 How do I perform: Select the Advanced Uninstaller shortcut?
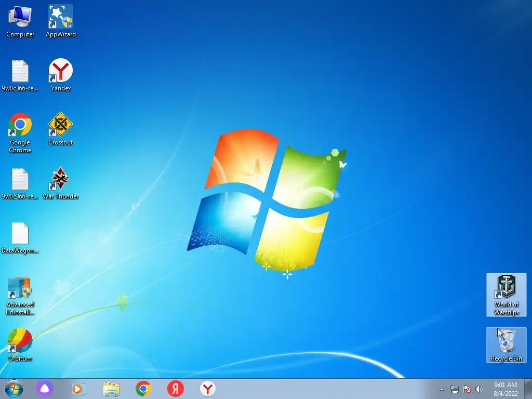pyautogui.click(x=20, y=296)
